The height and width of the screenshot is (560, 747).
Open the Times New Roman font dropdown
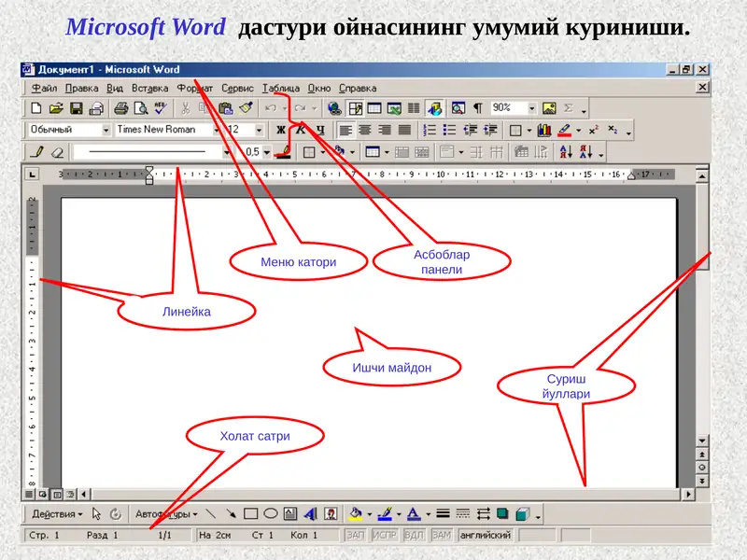(216, 130)
